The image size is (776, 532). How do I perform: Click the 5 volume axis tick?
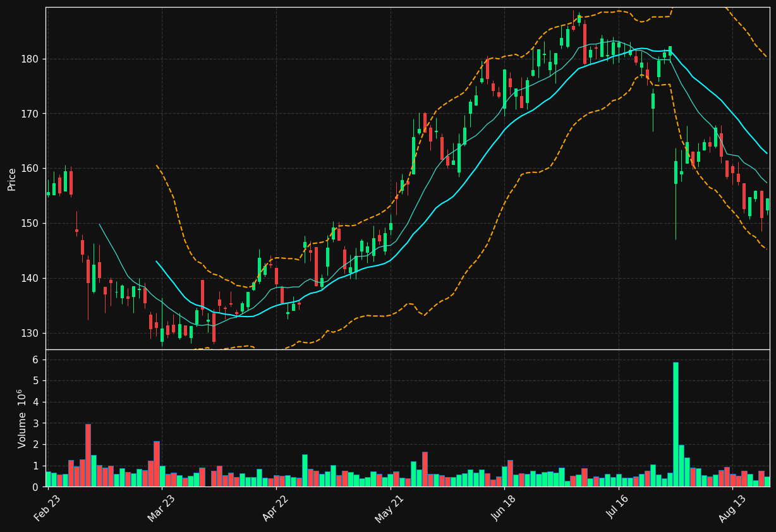pos(35,381)
